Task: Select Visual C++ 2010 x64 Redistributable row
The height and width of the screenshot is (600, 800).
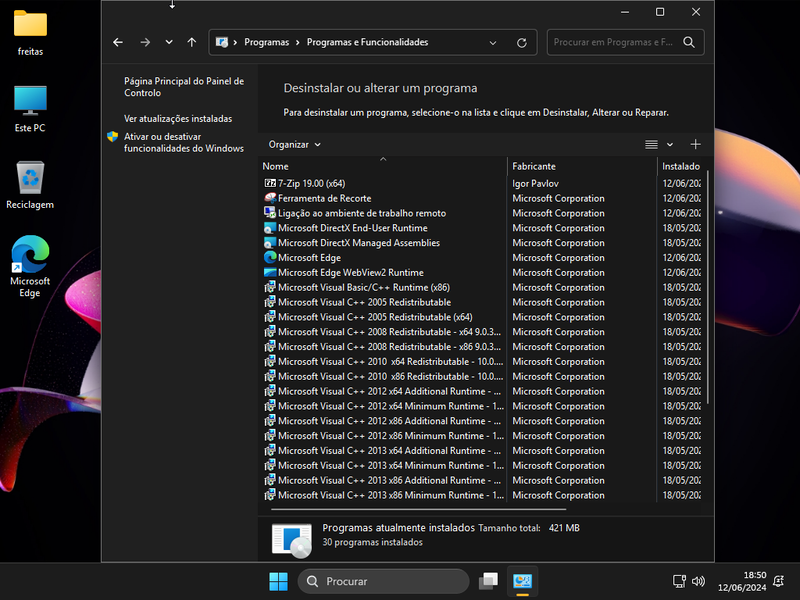Action: click(482, 361)
